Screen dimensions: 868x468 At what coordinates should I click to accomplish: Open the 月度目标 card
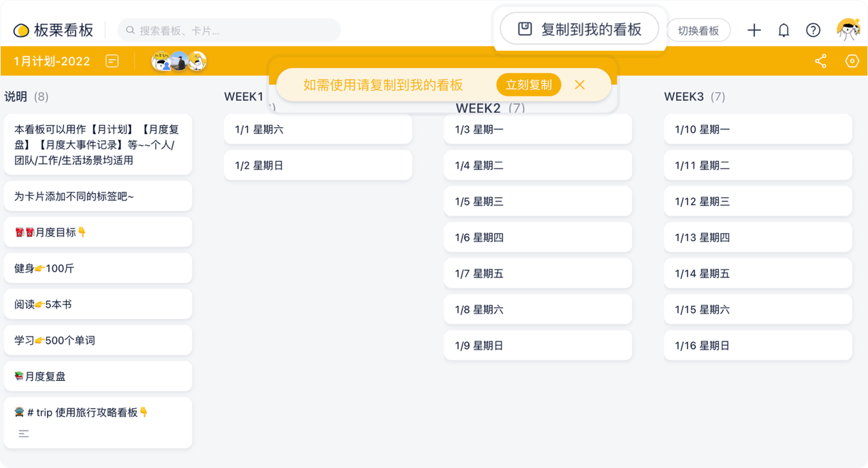[x=98, y=232]
